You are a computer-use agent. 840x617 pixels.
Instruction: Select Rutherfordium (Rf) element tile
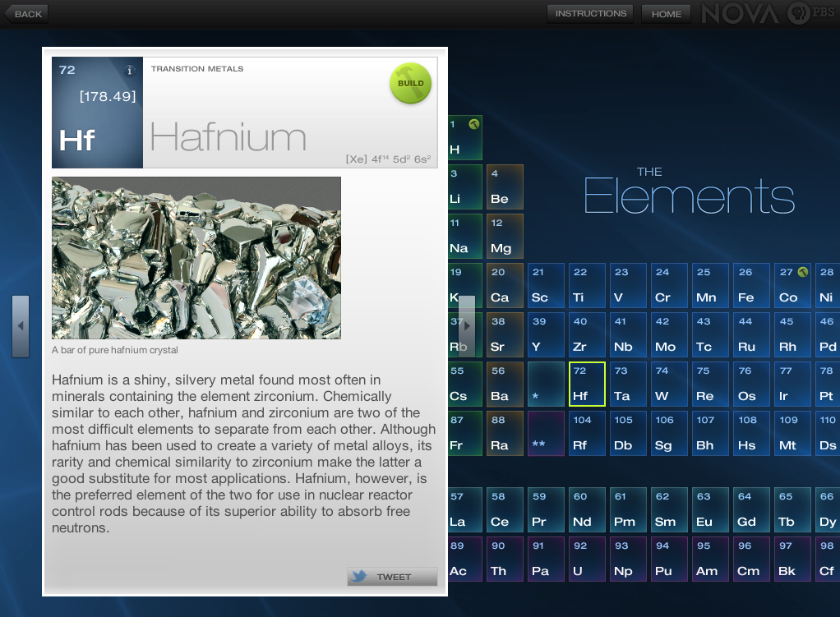[x=587, y=433]
